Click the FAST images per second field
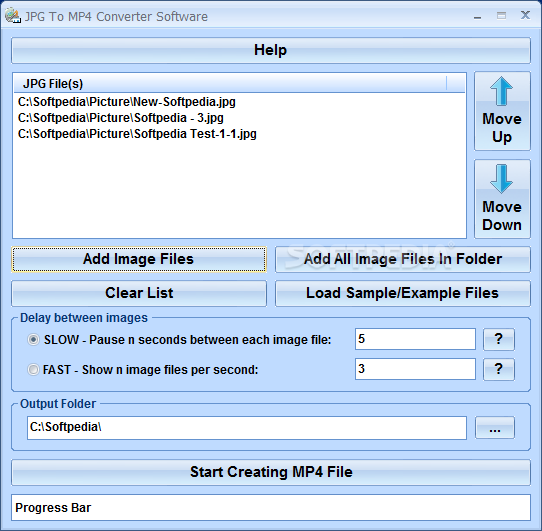Screen dimensions: 542x531 (x=415, y=369)
